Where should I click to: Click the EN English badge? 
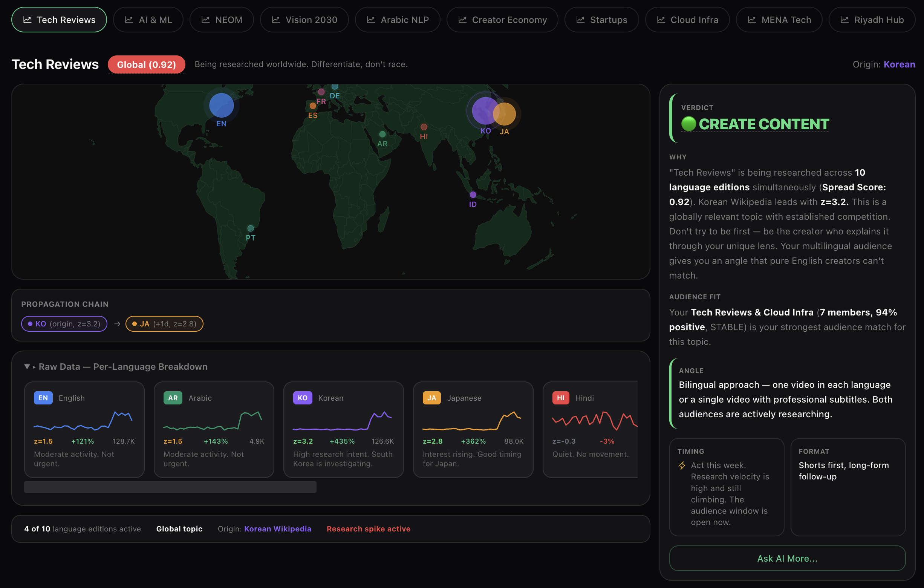tap(43, 398)
